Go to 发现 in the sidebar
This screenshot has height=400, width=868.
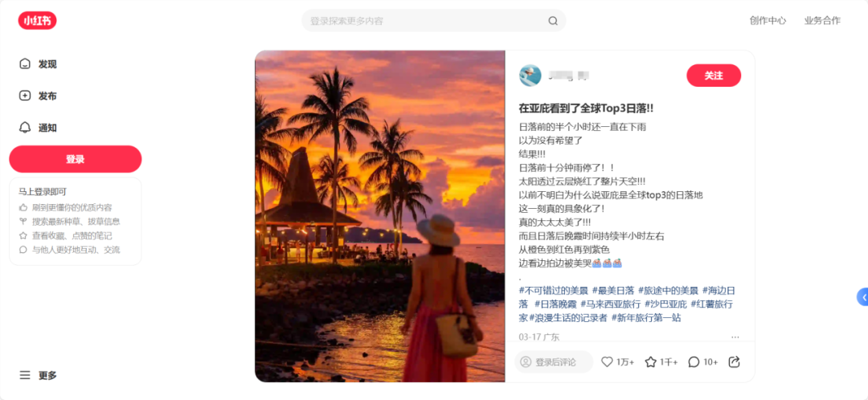39,64
